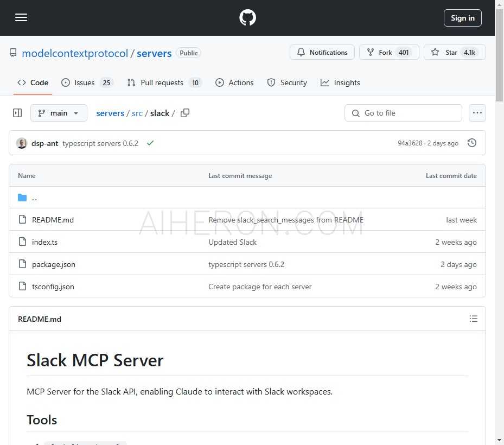Open commit 94a3628
The image size is (504, 445).
pyautogui.click(x=410, y=143)
